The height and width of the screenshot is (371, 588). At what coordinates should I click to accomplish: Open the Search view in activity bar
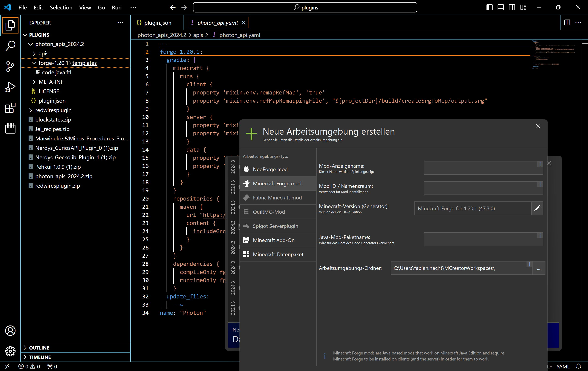point(10,46)
